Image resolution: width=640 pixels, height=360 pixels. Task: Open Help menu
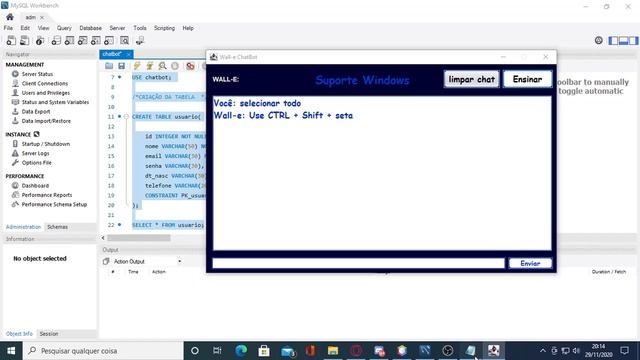[x=188, y=28]
